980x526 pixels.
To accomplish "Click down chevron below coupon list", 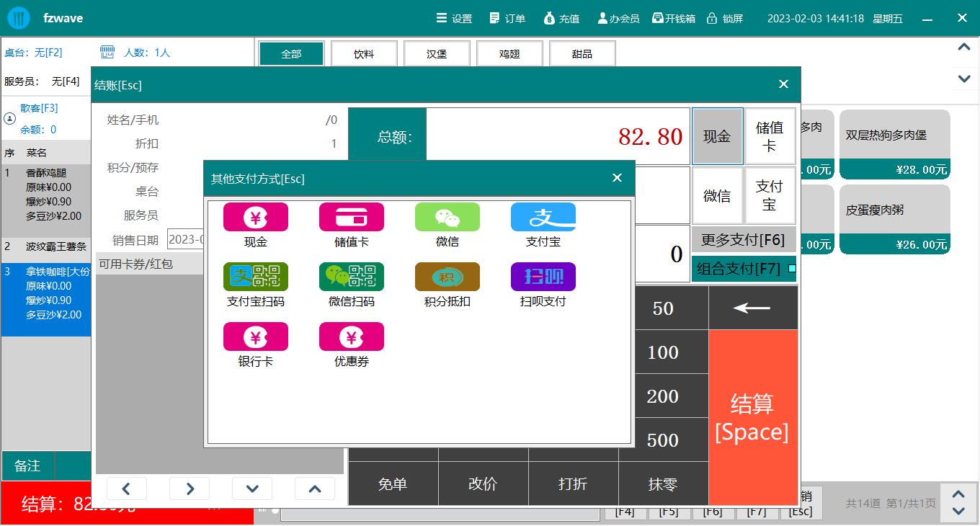I will tap(252, 489).
